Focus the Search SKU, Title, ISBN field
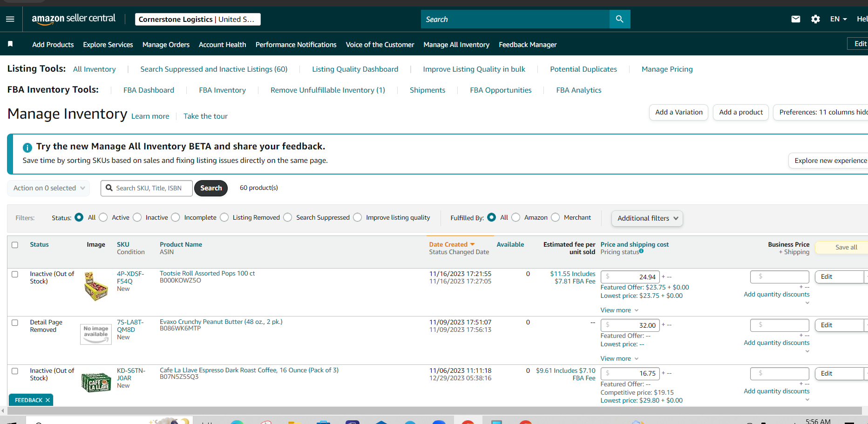868x424 pixels. point(147,188)
